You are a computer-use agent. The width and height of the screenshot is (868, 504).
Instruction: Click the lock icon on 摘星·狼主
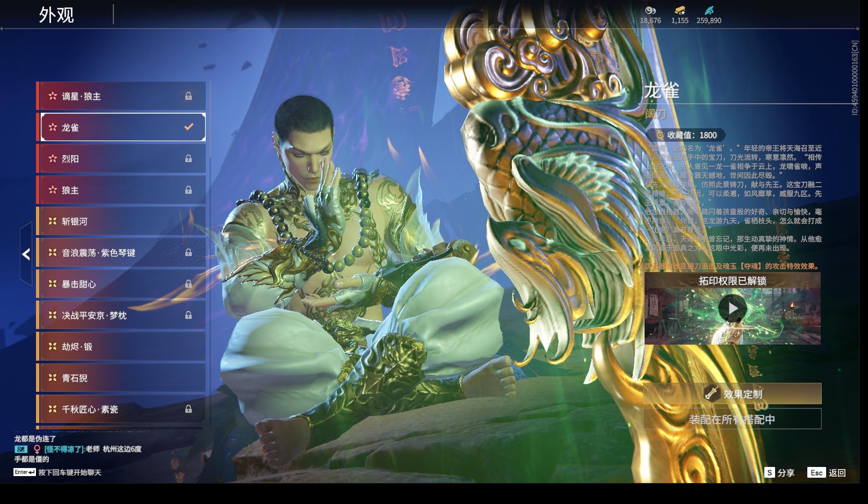tap(189, 96)
